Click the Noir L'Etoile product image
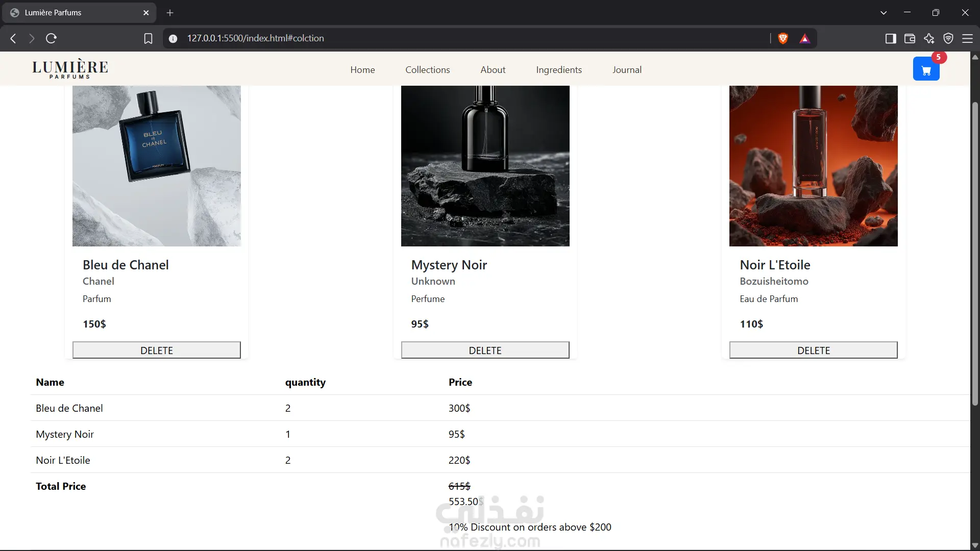This screenshot has width=980, height=551. point(814,166)
